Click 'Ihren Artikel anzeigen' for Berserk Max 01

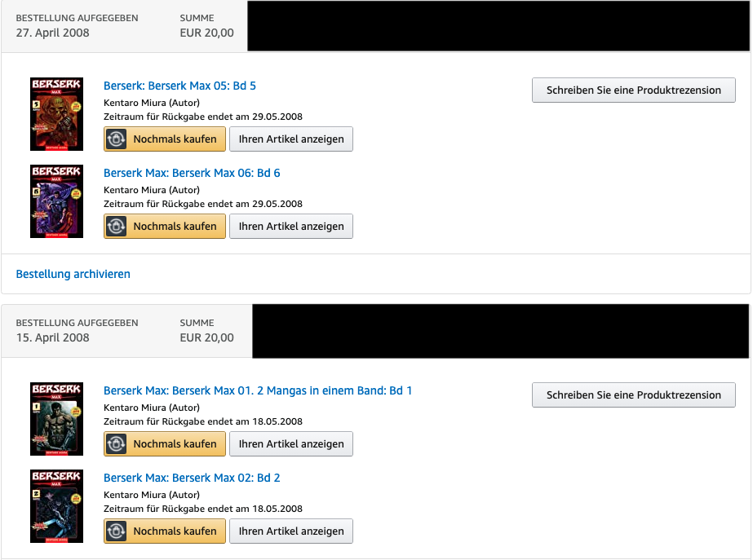click(291, 444)
